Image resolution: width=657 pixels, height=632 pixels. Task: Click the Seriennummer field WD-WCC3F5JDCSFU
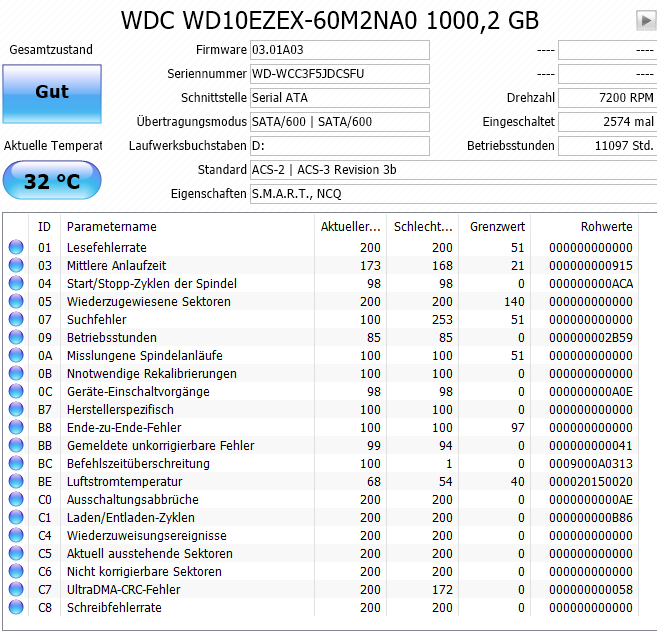340,74
